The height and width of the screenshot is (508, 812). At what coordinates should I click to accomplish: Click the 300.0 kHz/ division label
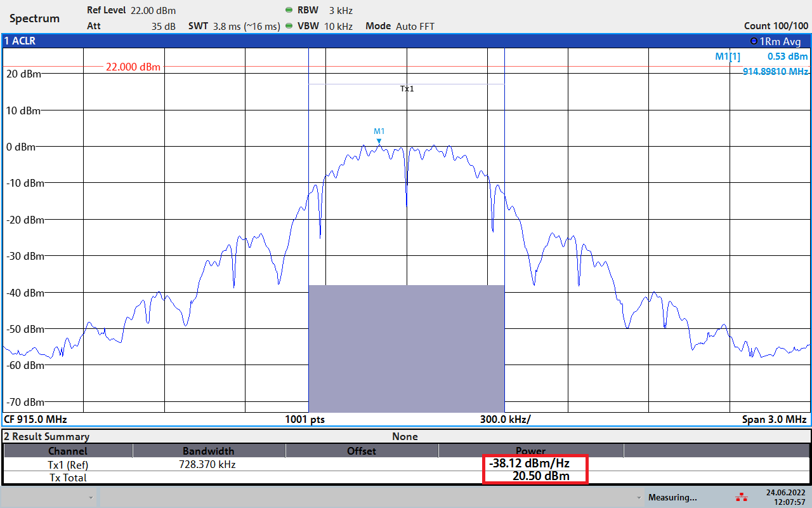tap(505, 420)
